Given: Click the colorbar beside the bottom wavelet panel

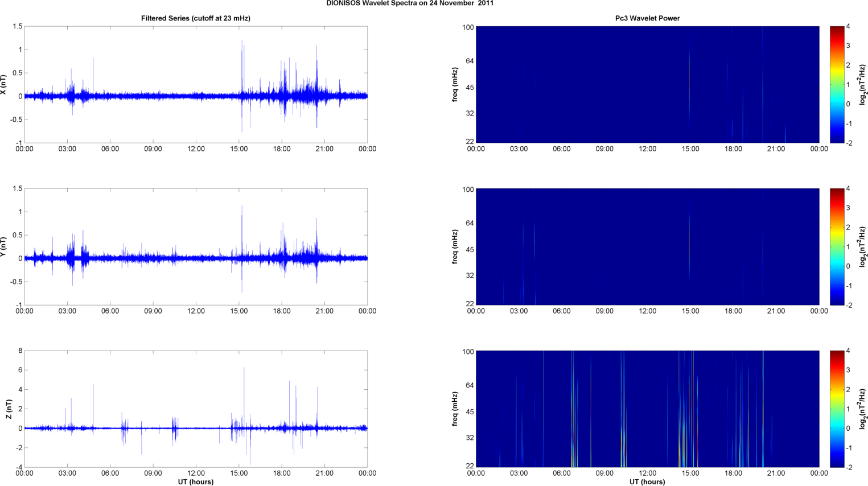Looking at the screenshot, I should coord(837,409).
